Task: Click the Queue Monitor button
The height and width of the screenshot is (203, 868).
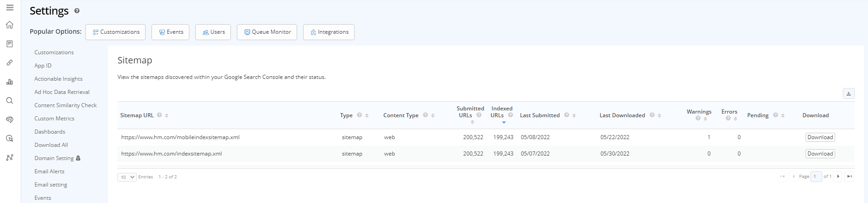Action: pyautogui.click(x=267, y=32)
